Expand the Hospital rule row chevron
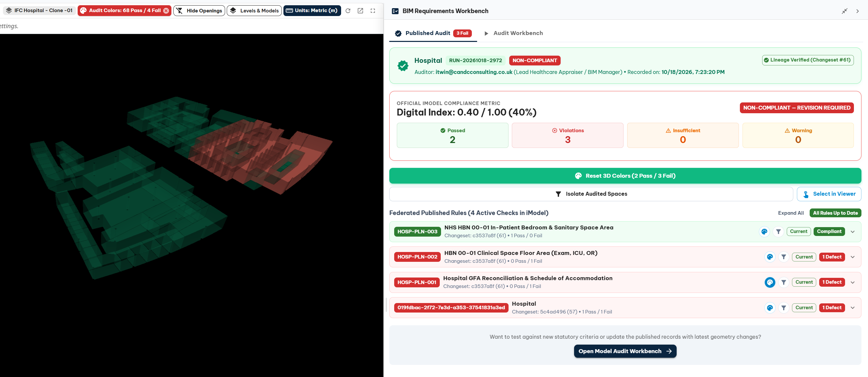The height and width of the screenshot is (377, 868). [853, 308]
